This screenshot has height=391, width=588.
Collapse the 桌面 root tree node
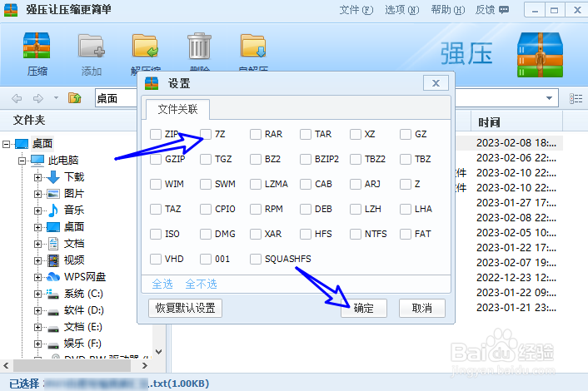6,144
